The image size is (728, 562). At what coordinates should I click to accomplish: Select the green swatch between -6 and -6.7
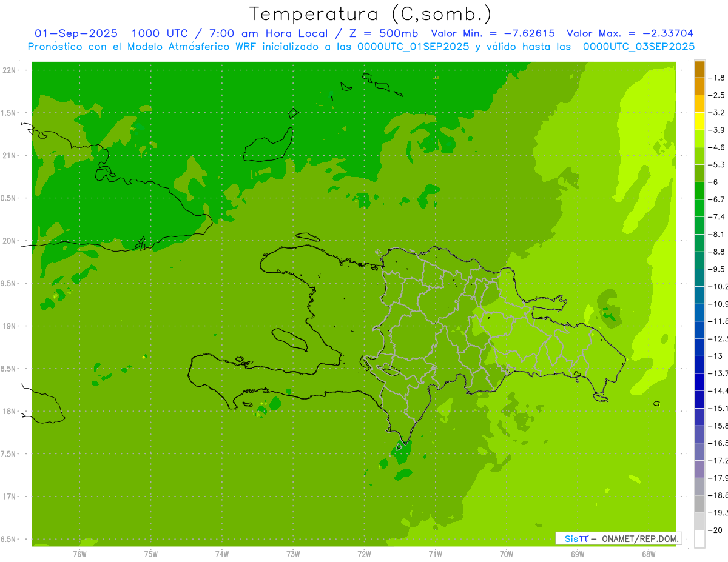coord(699,191)
